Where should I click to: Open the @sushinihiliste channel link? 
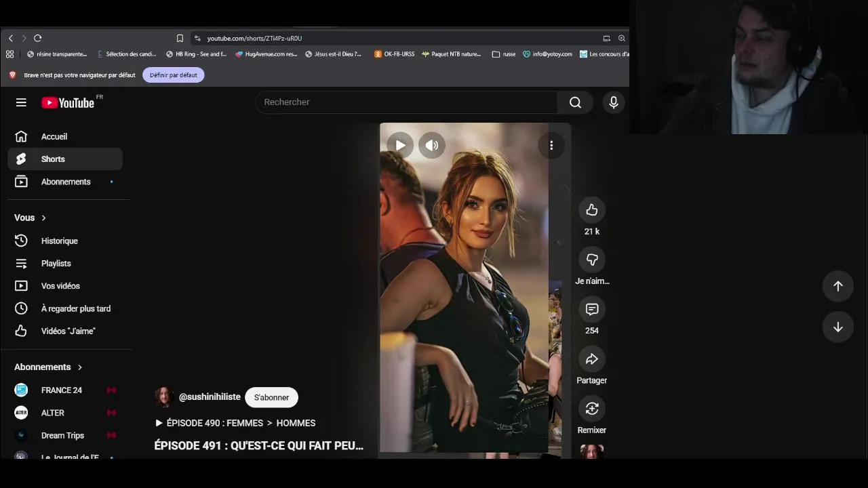click(x=210, y=397)
